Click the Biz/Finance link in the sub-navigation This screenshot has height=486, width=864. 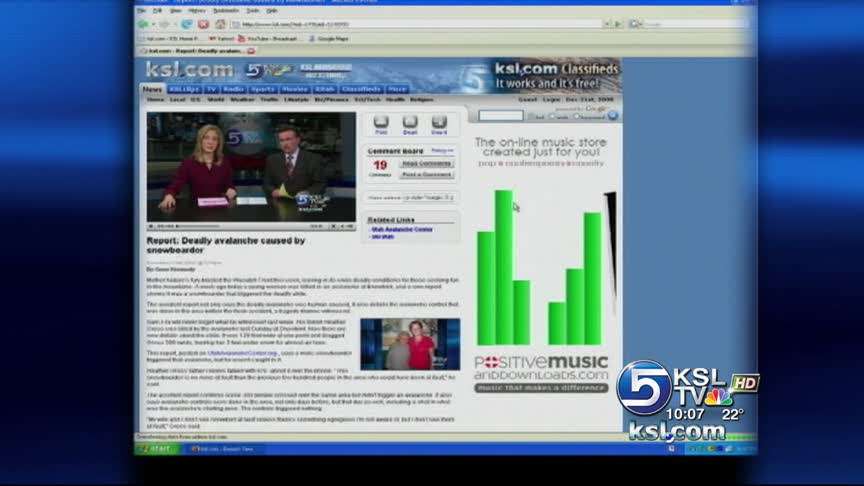(x=331, y=100)
